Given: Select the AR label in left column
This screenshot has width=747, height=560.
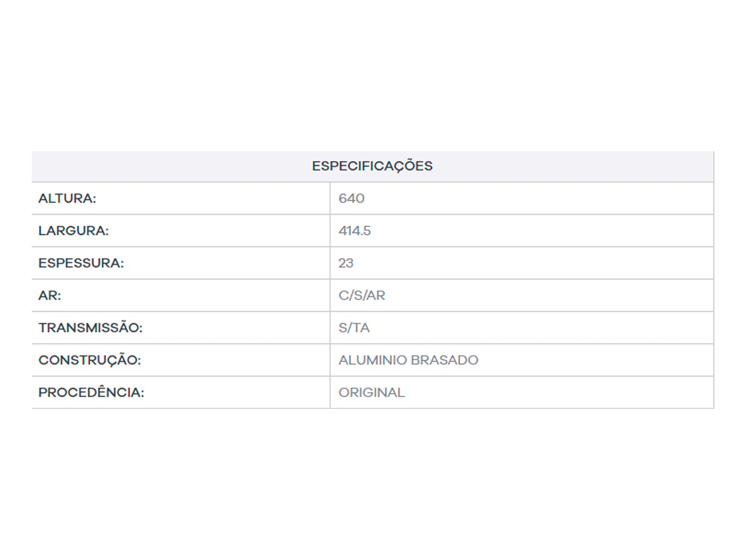Looking at the screenshot, I should point(50,296).
